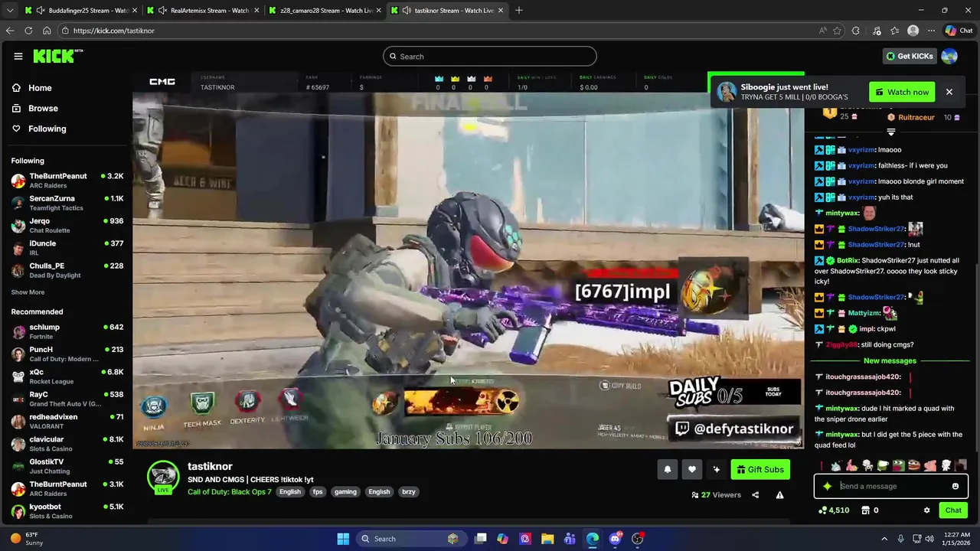The image size is (980, 551).
Task: Click the address bar URL
Action: coord(114,31)
